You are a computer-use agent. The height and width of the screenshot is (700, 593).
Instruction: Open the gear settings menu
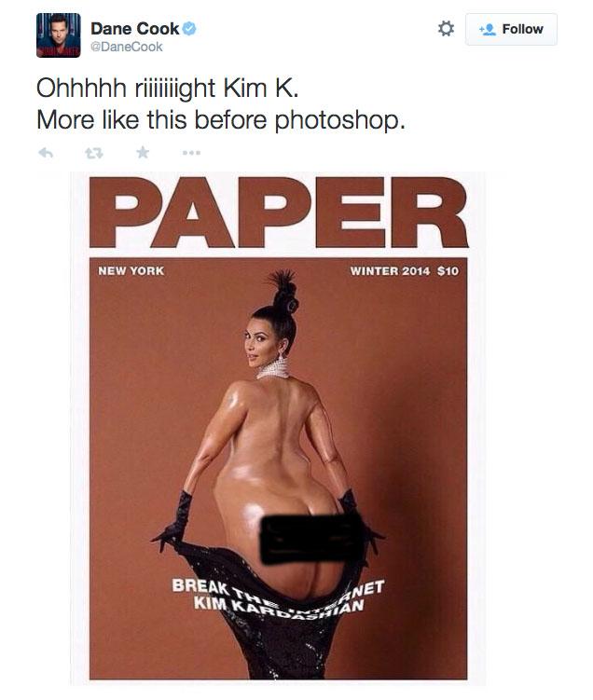tap(446, 29)
